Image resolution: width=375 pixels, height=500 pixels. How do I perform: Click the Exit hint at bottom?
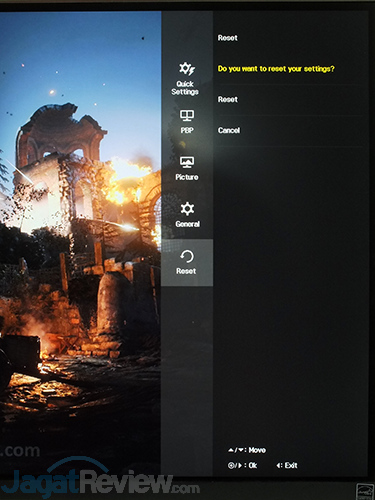coord(287,465)
